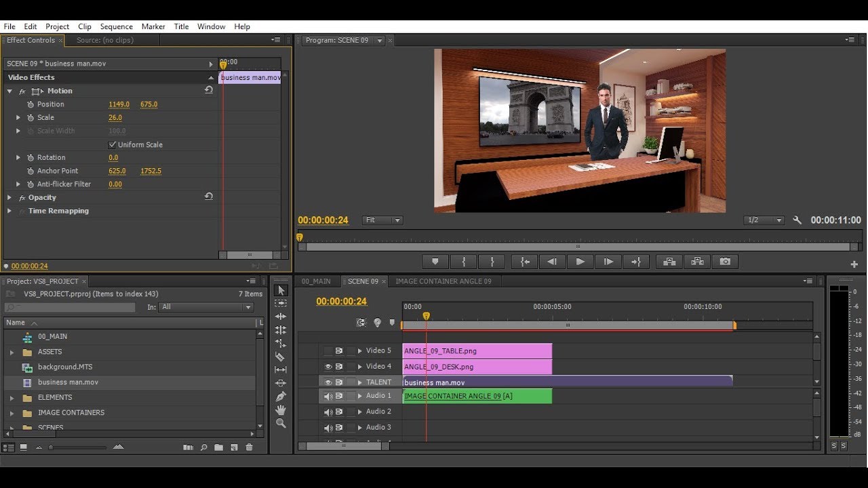Open program monitor settings wrench
The height and width of the screenshot is (488, 868).
tap(797, 220)
